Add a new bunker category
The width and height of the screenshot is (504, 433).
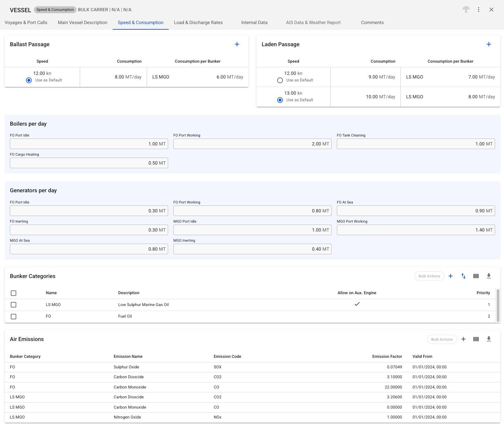click(451, 276)
